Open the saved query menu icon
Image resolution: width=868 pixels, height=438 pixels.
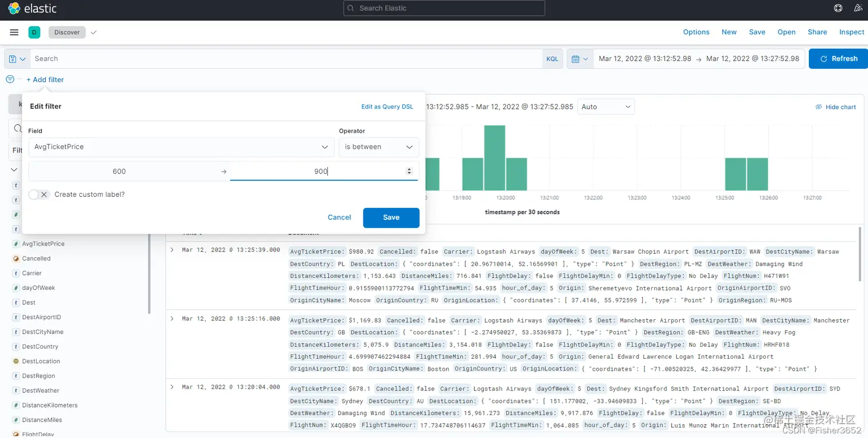pyautogui.click(x=17, y=59)
